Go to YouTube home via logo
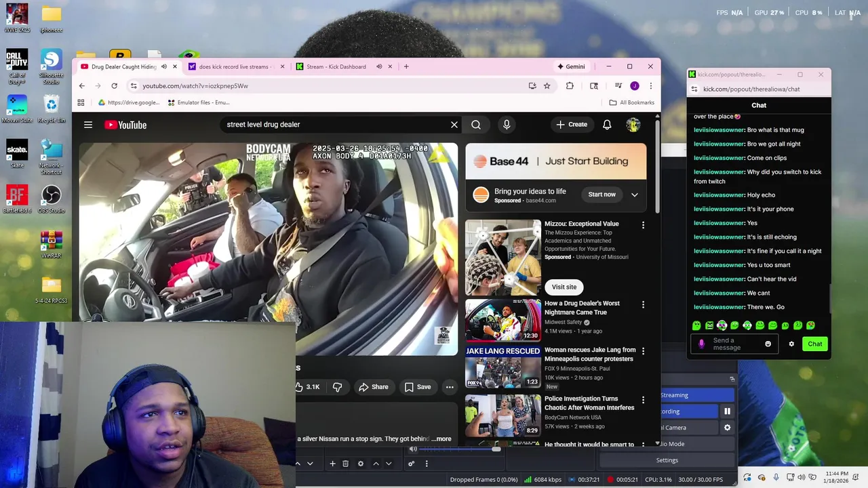Viewport: 868px width, 488px height. (125, 125)
